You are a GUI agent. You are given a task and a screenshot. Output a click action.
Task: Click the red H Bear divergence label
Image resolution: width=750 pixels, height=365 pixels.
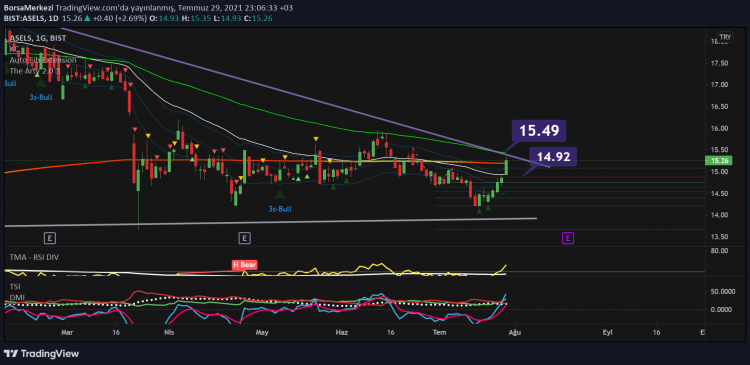pos(244,264)
